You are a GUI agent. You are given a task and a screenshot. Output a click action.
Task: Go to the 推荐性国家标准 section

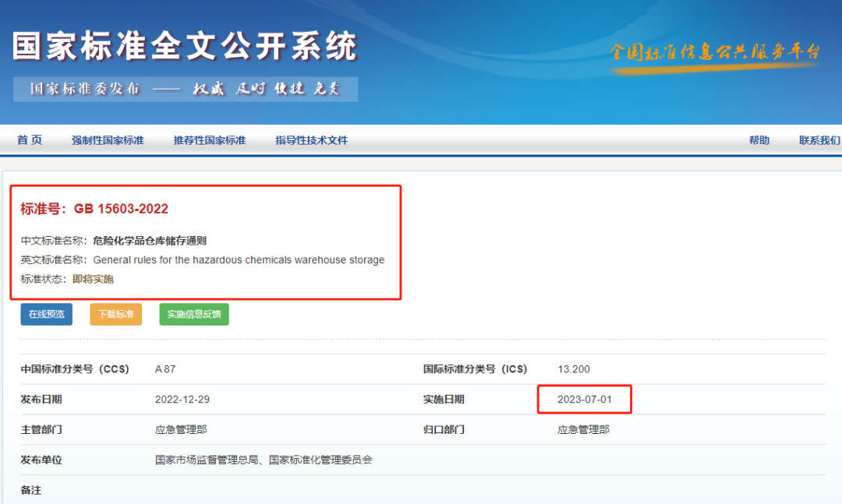(x=209, y=140)
